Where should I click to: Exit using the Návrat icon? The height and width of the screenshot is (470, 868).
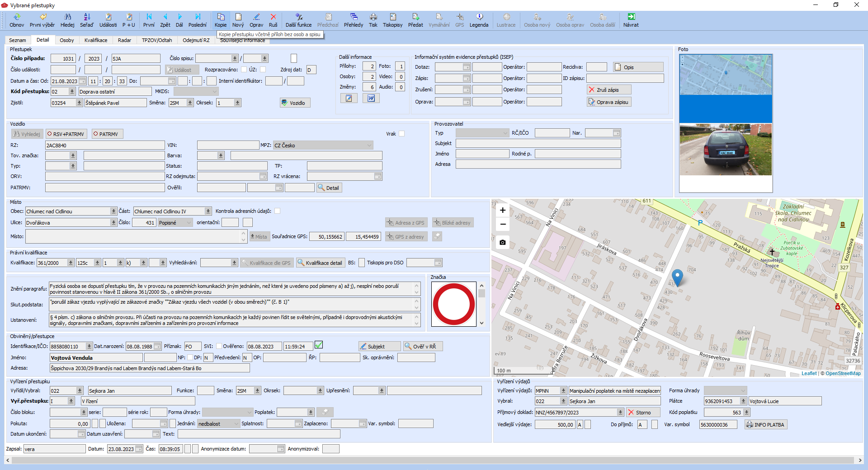click(631, 20)
